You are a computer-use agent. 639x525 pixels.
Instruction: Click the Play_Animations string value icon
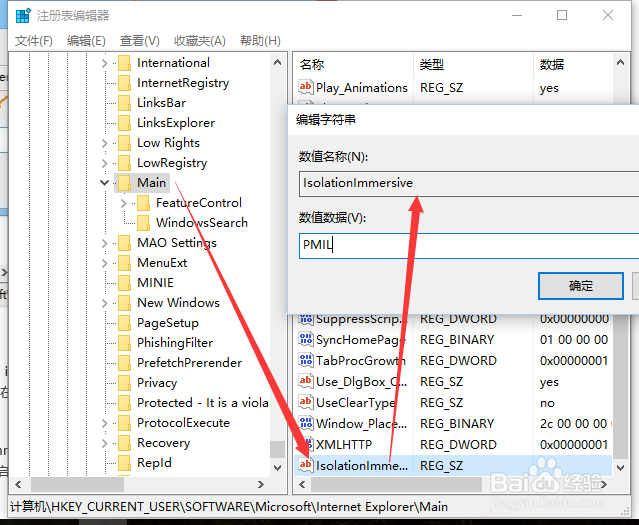click(x=306, y=87)
